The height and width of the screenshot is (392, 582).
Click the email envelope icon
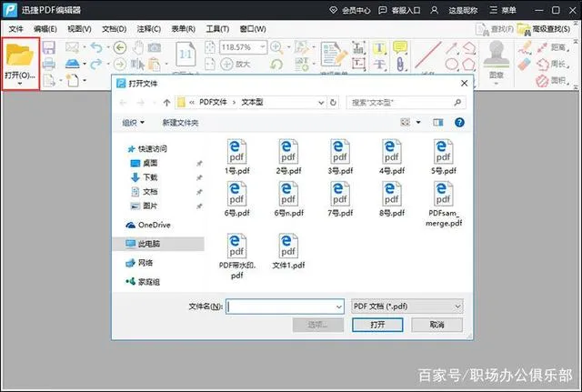coord(73,47)
